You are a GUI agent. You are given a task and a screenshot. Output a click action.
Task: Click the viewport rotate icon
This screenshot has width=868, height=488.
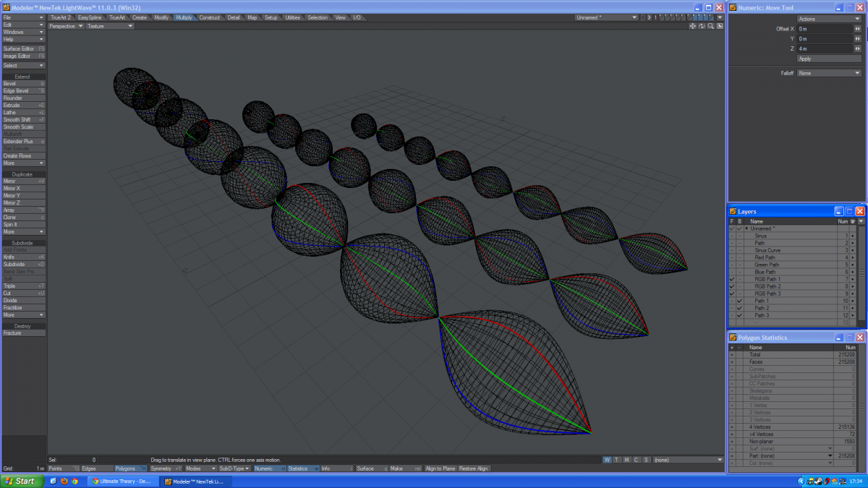click(x=702, y=26)
